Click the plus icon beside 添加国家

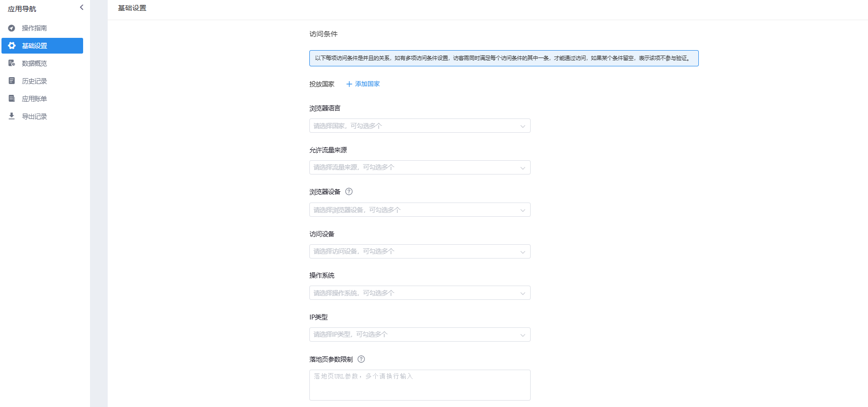pos(349,84)
